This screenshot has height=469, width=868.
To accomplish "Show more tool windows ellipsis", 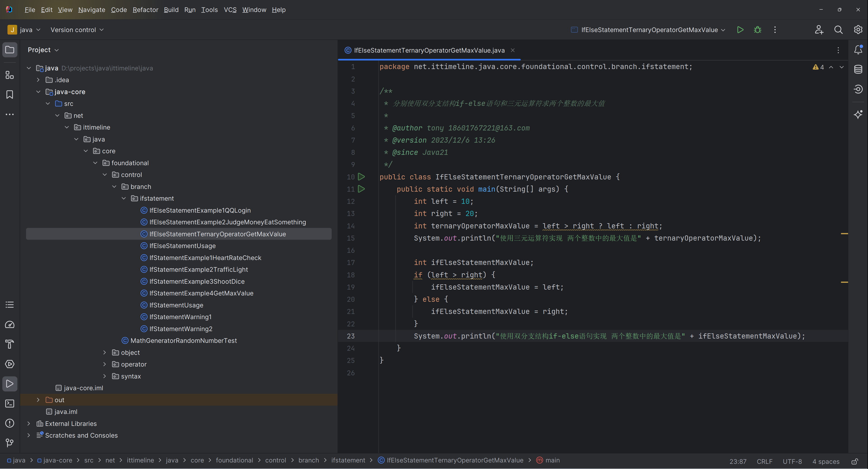I will pos(10,114).
